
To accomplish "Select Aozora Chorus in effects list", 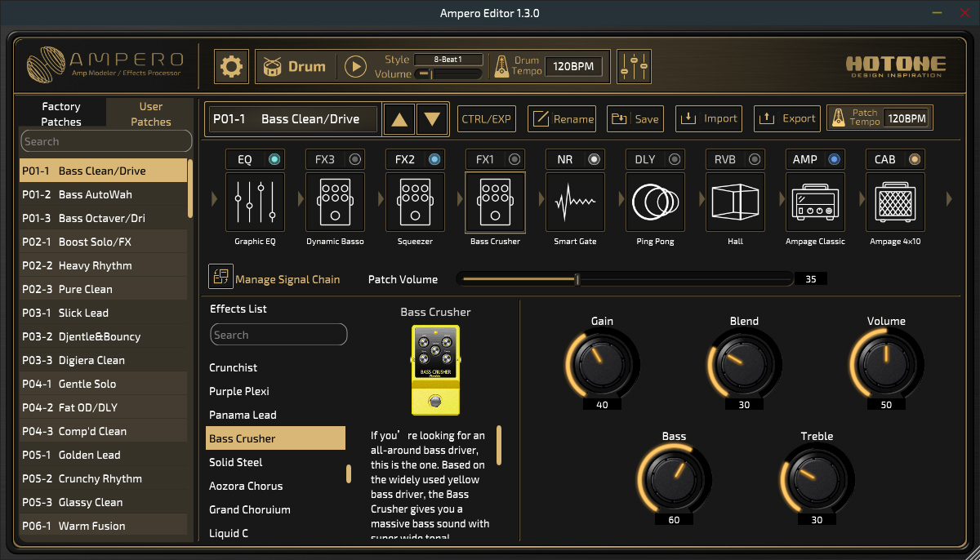I will pos(275,486).
